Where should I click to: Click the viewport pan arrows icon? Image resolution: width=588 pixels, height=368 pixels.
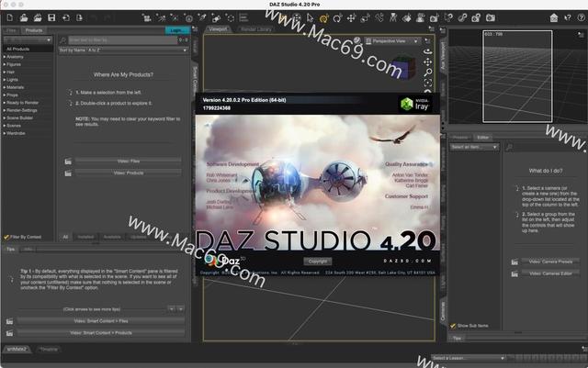pos(427,61)
